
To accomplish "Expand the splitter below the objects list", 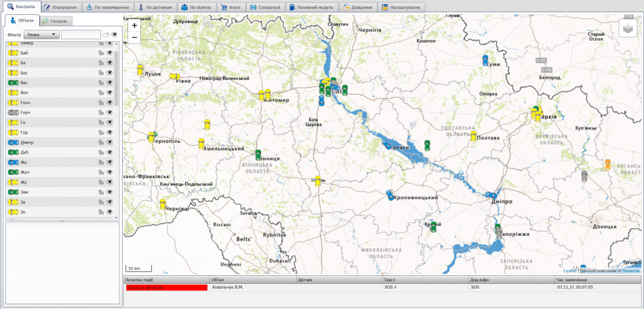I will [x=62, y=222].
